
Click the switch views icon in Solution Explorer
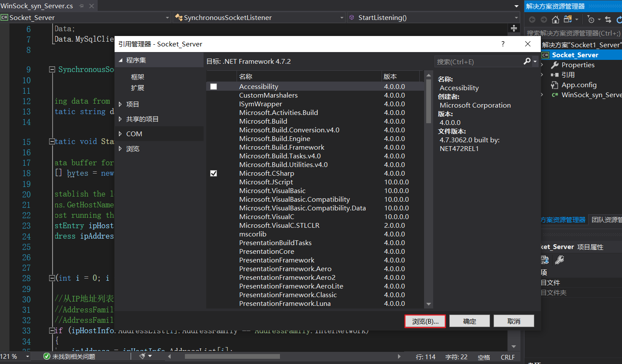tap(568, 20)
